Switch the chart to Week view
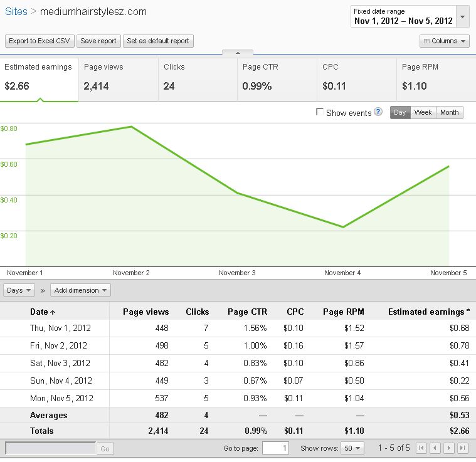Screen dimensions: 476x462 point(423,113)
